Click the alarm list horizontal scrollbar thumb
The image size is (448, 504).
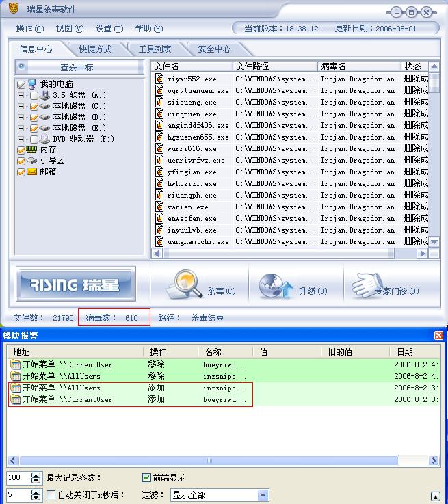(209, 461)
